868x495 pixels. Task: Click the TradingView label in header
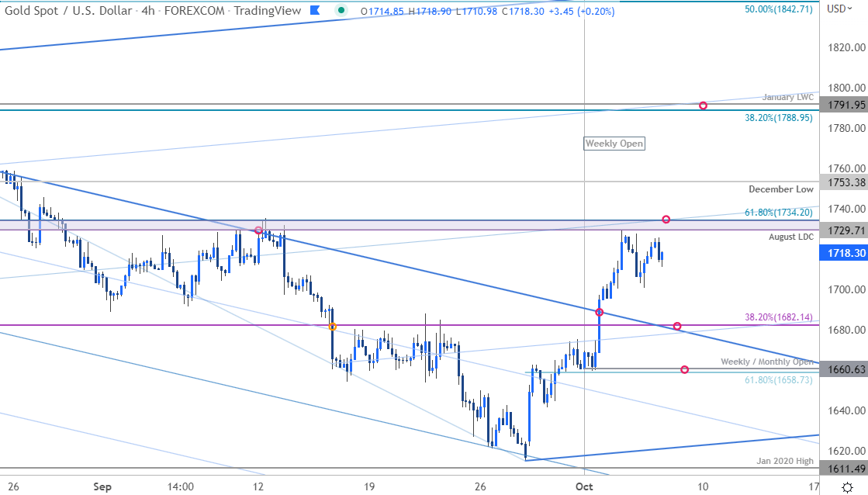pyautogui.click(x=268, y=11)
